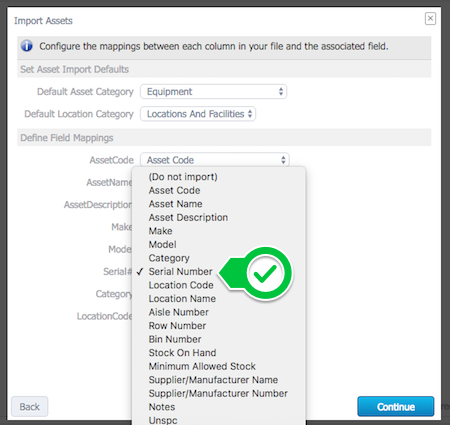Image resolution: width=450 pixels, height=425 pixels.
Task: Close the Import Assets dialog
Action: pyautogui.click(x=430, y=18)
